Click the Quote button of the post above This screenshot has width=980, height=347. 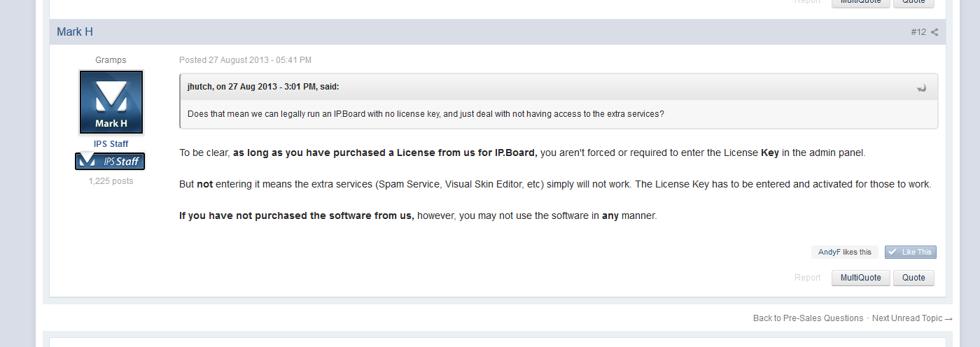tap(913, 2)
